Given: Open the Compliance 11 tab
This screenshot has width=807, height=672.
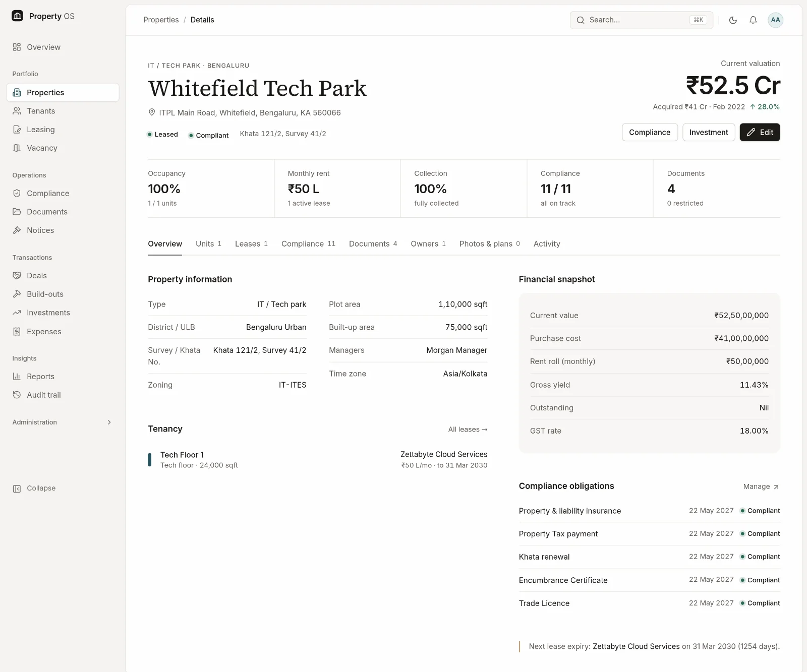Looking at the screenshot, I should pyautogui.click(x=308, y=244).
